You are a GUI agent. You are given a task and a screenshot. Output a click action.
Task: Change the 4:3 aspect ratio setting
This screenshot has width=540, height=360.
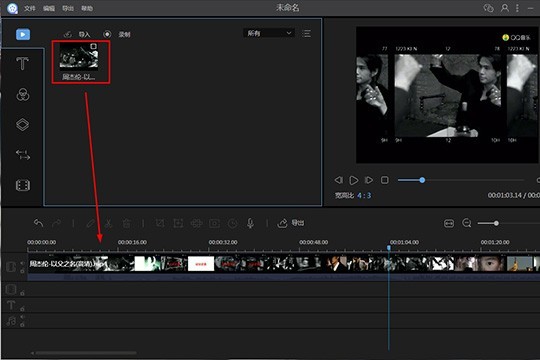364,196
